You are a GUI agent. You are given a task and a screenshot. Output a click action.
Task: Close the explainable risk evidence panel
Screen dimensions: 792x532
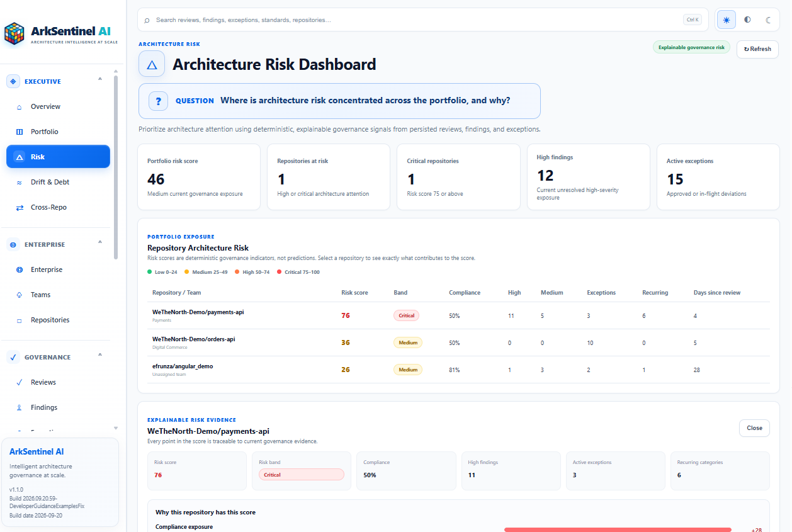(x=754, y=428)
